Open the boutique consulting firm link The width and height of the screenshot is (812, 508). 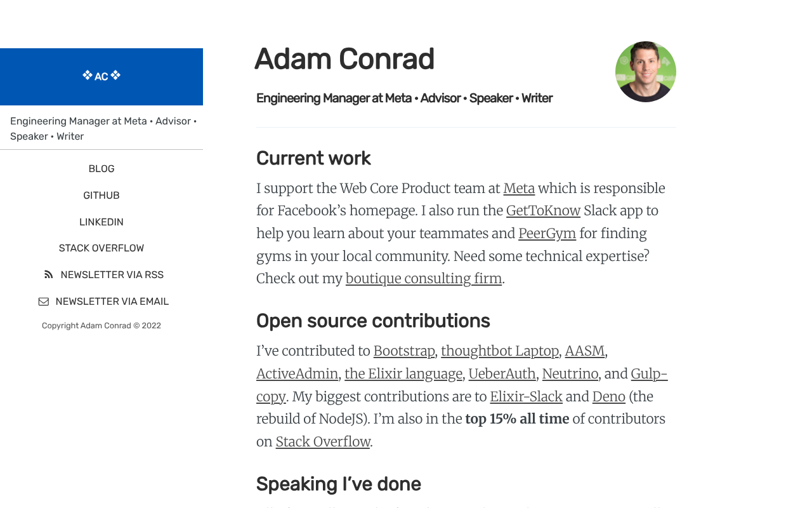(423, 279)
